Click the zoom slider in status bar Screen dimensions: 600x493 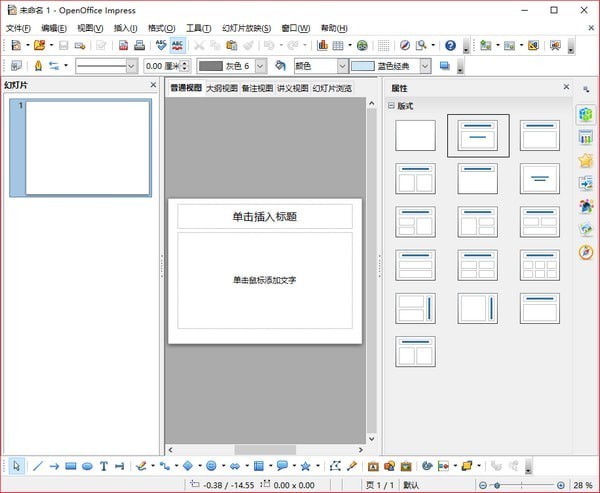tap(522, 485)
